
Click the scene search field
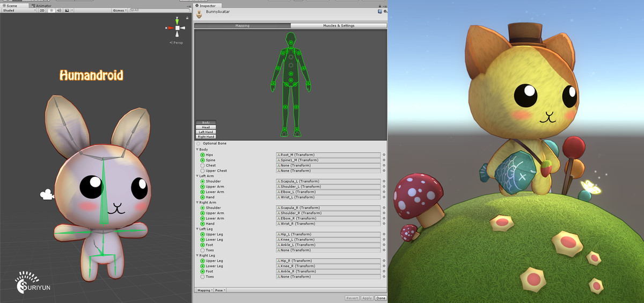tap(161, 10)
